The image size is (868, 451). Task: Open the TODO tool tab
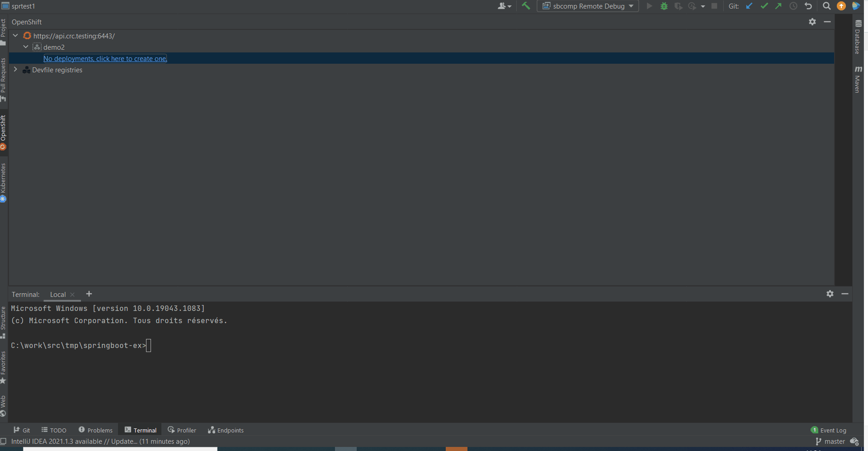(54, 430)
